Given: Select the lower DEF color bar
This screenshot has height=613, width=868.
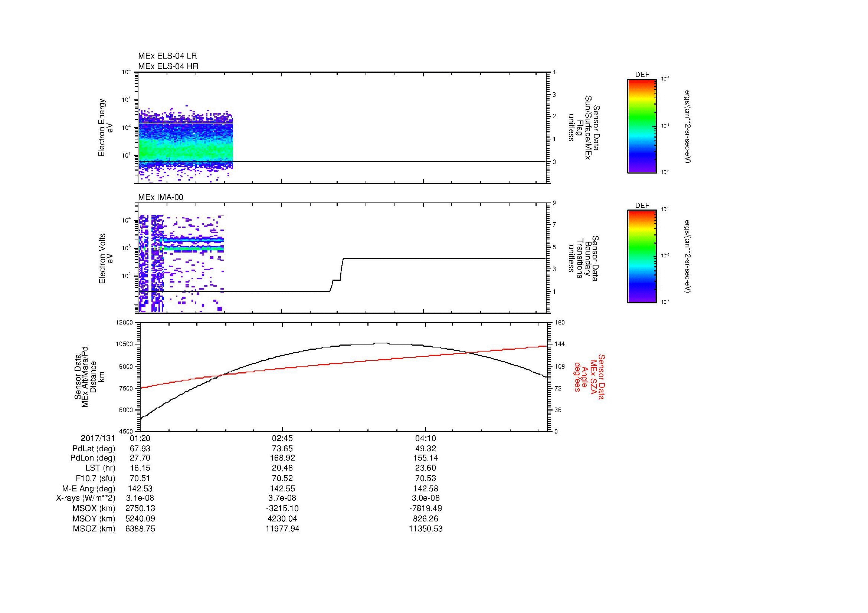Looking at the screenshot, I should [642, 257].
